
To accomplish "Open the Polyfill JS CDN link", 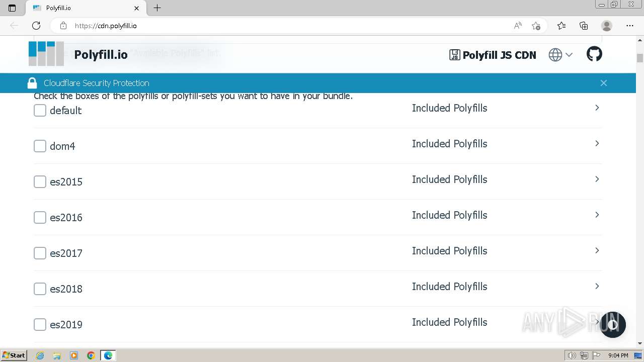I will click(x=493, y=55).
